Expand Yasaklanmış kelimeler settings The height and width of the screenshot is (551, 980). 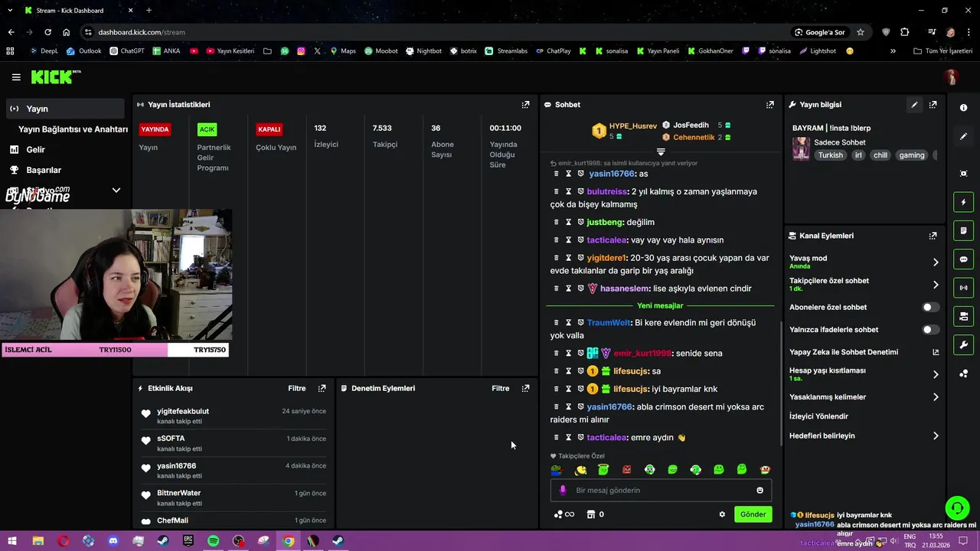pyautogui.click(x=935, y=397)
